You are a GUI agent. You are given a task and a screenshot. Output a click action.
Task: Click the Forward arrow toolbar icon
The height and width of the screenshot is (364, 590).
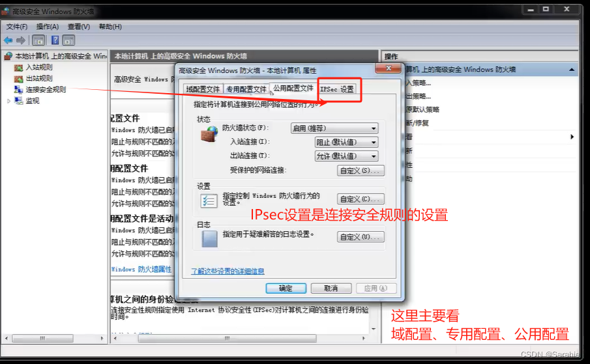(21, 40)
